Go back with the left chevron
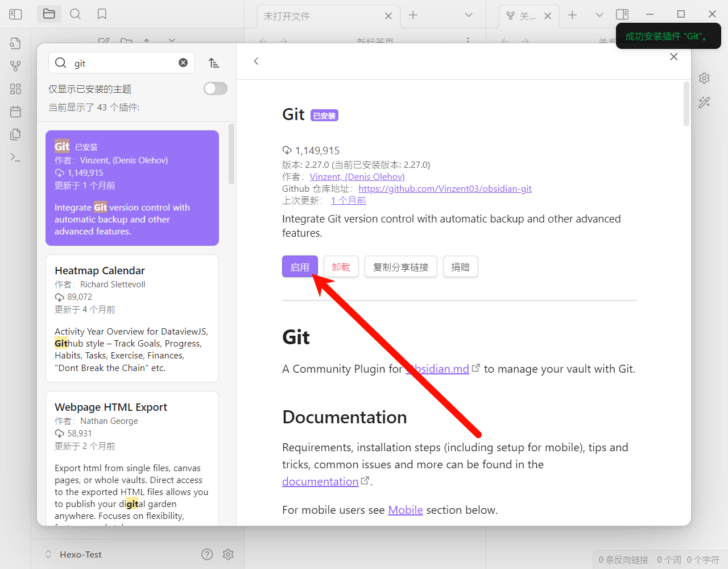 pos(257,61)
